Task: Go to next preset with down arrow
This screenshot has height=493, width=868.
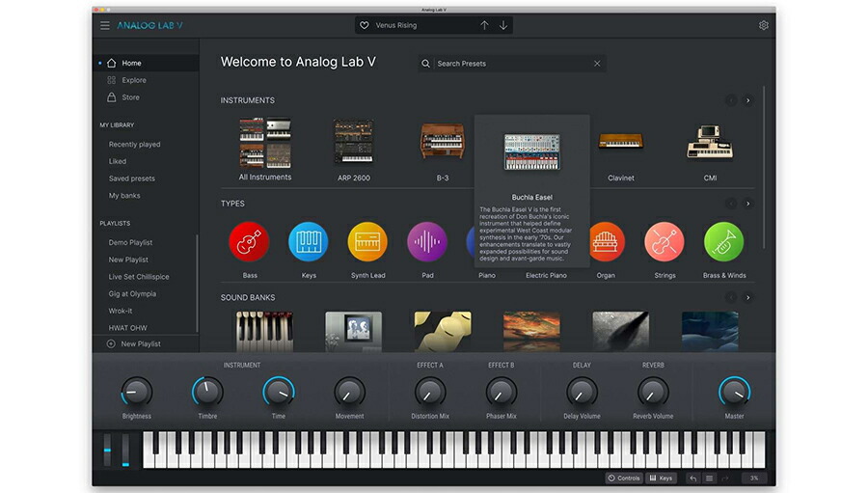Action: click(503, 25)
